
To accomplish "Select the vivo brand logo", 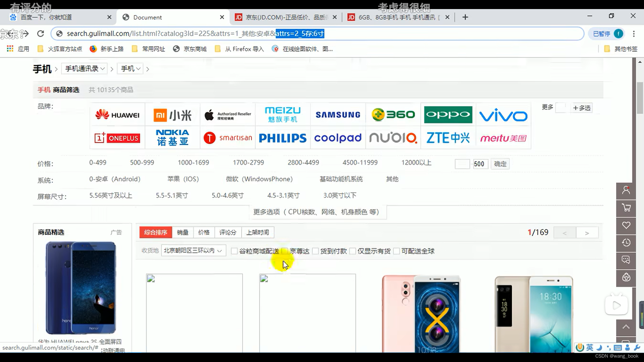I will 503,115.
